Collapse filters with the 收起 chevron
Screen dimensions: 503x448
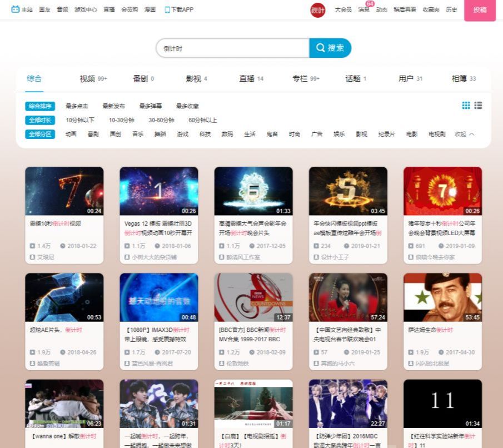click(x=464, y=134)
